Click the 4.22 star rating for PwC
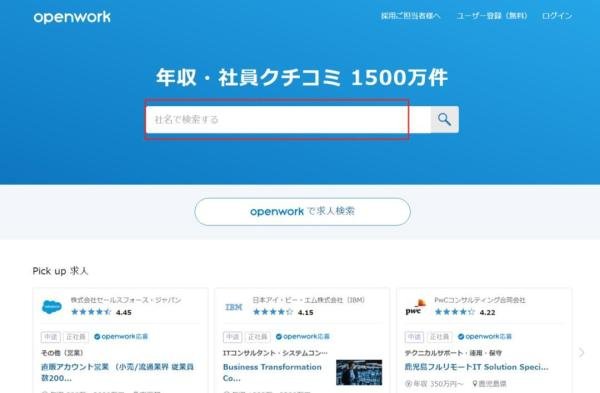This screenshot has height=393, width=600. tap(465, 312)
